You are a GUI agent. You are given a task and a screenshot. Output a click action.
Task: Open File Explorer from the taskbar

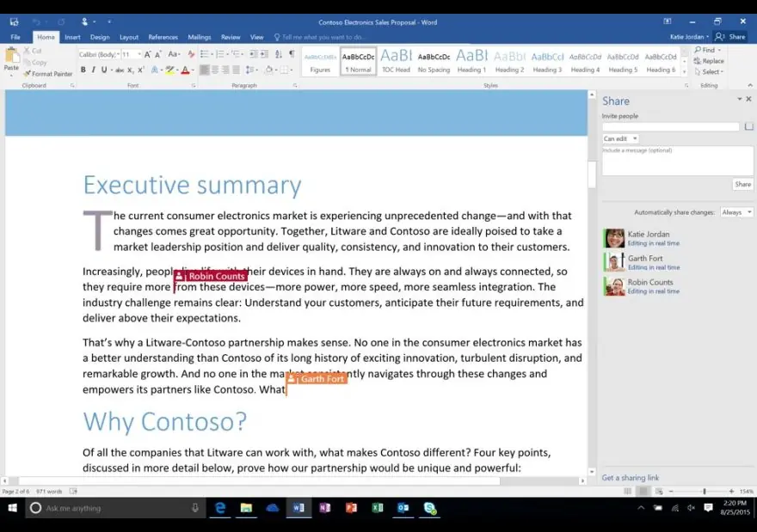(246, 508)
